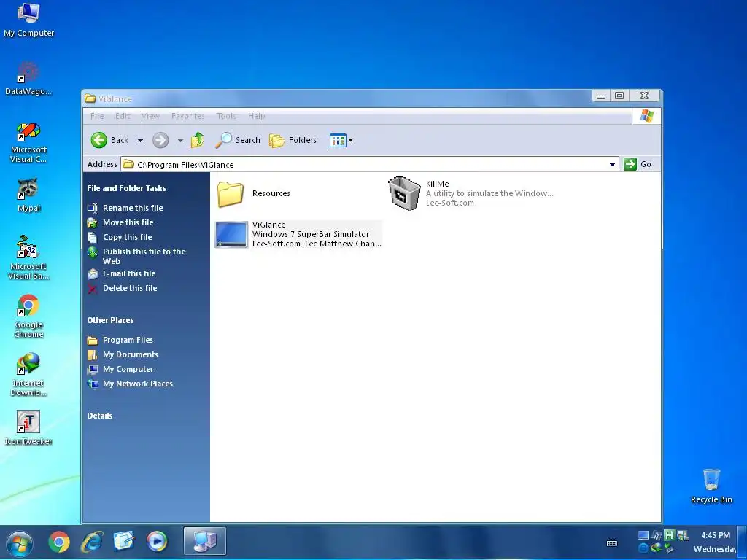Viewport: 747px width, 560px height.
Task: Open the Favorites menu
Action: [x=187, y=116]
